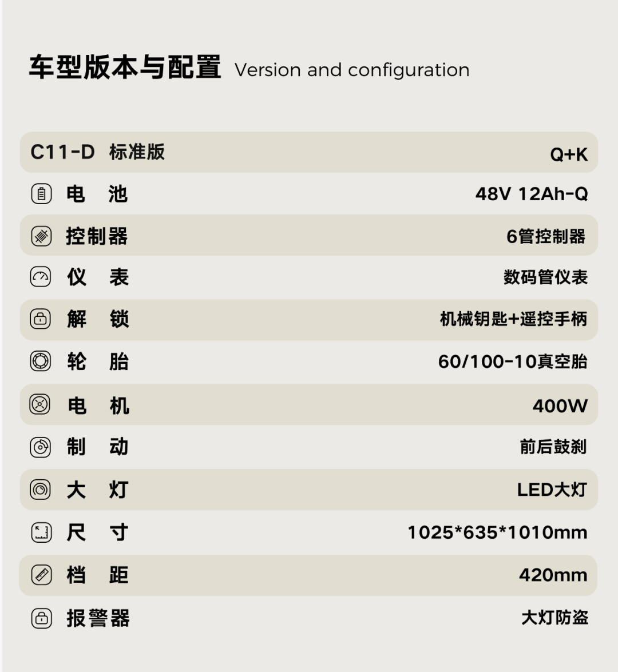
Task: Select the 6管控制器 value text
Action: pyautogui.click(x=546, y=236)
